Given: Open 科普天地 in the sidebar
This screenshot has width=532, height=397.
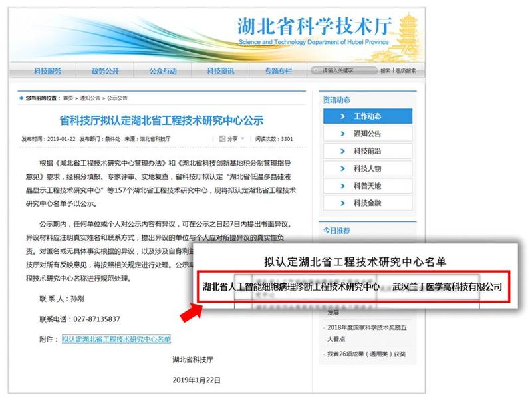Looking at the screenshot, I should pos(368,186).
